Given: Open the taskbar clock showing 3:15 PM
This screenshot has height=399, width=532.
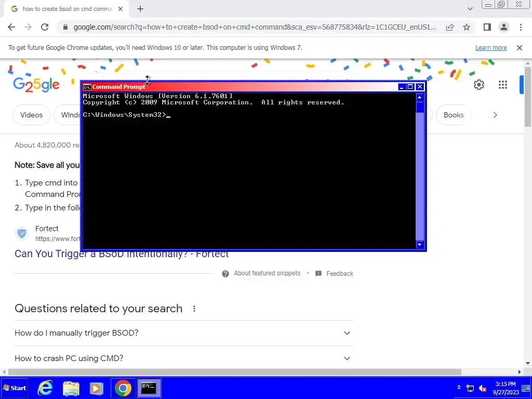Looking at the screenshot, I should pyautogui.click(x=506, y=388).
